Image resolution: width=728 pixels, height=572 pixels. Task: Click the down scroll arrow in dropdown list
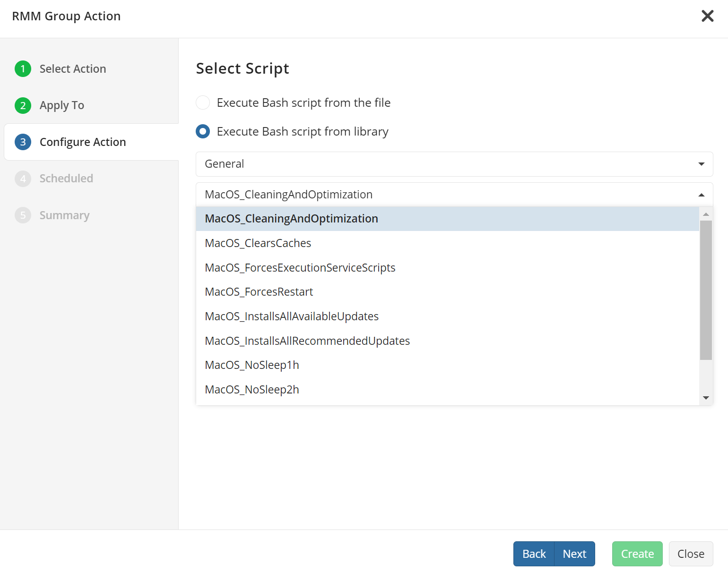[x=706, y=398]
